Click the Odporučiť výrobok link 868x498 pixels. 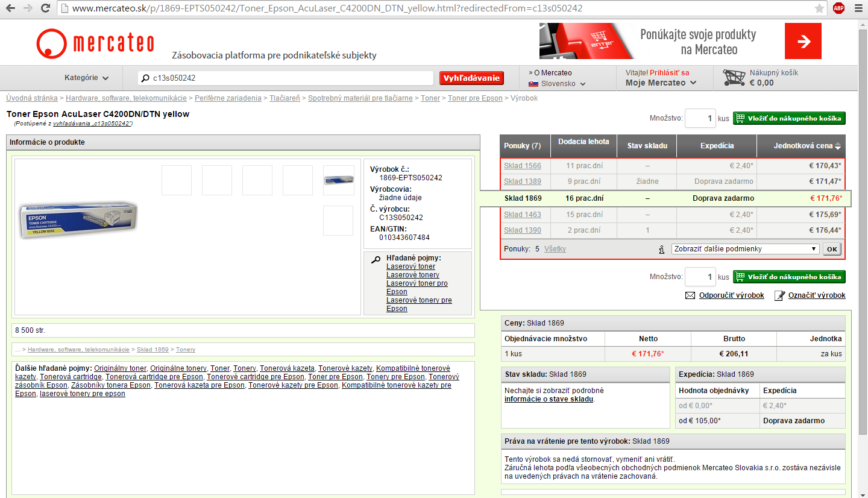click(732, 295)
